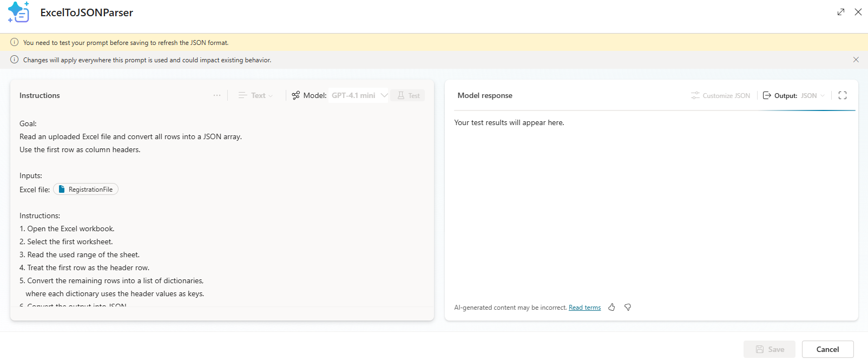Screen dimensions: 868x359
Task: Open the Text format dropdown
Action: tap(256, 95)
